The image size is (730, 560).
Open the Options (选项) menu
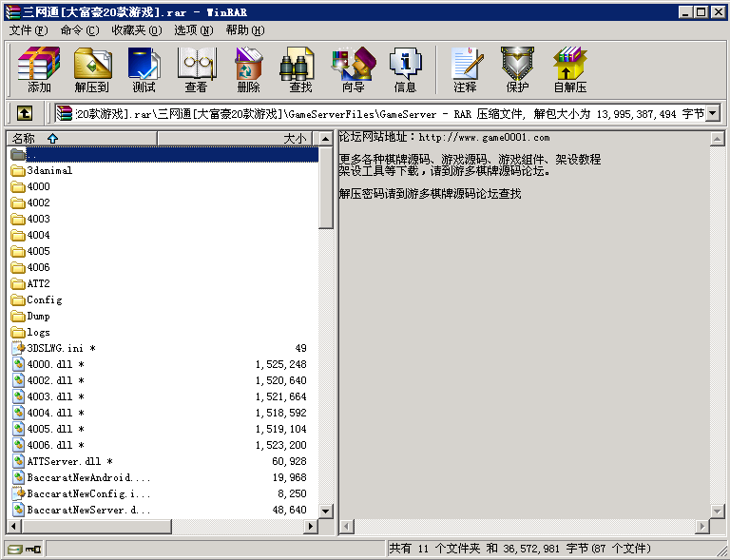pos(193,29)
